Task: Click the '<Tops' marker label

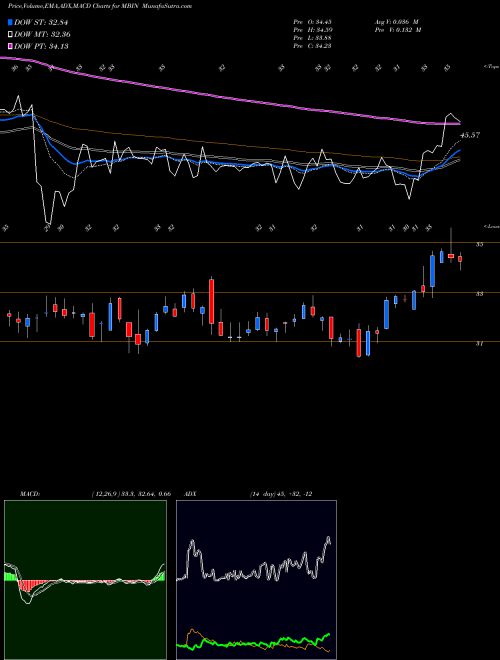Action: tap(492, 67)
